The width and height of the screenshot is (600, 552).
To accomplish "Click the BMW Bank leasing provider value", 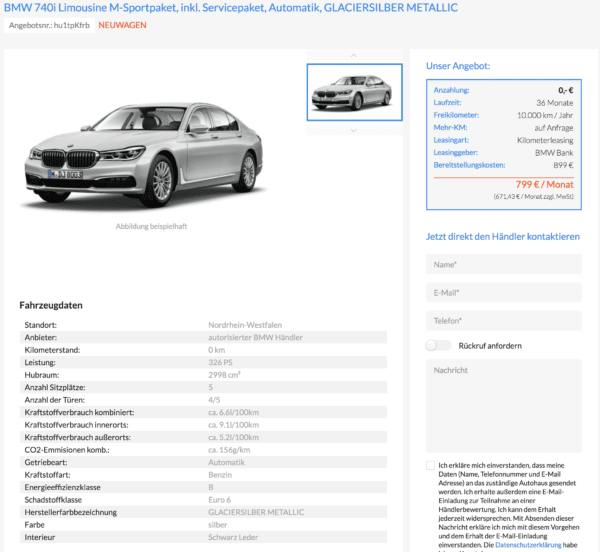I will (554, 153).
